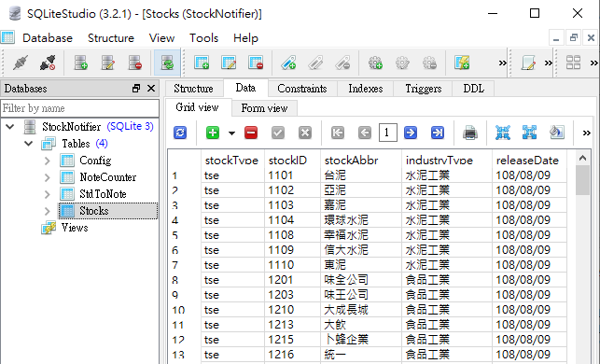
Task: Click the Create trigger gear icon
Action: click(375, 63)
